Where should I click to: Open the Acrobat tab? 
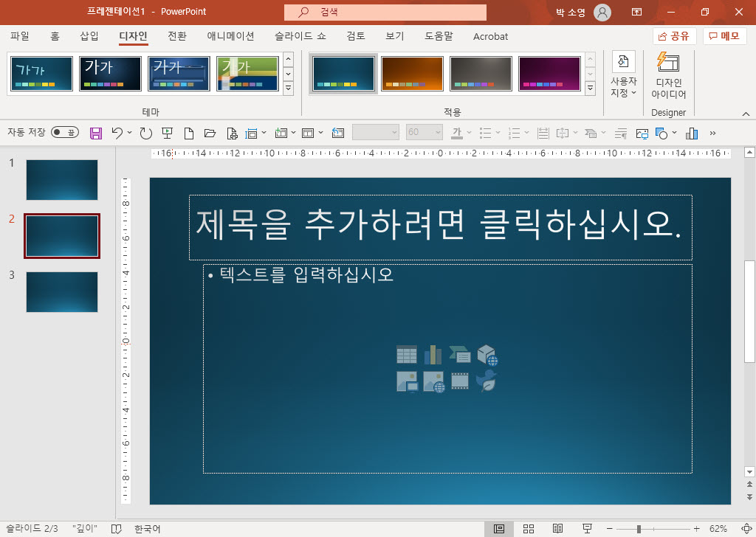[x=490, y=36]
